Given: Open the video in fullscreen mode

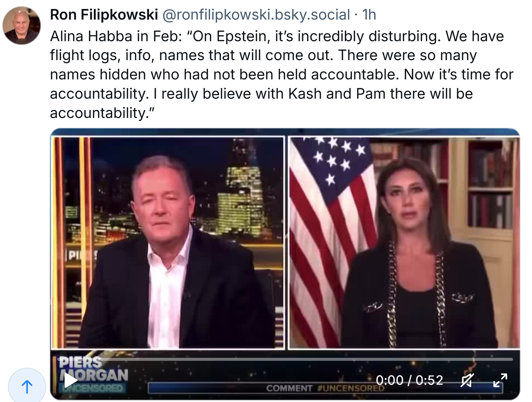Looking at the screenshot, I should click(x=500, y=380).
